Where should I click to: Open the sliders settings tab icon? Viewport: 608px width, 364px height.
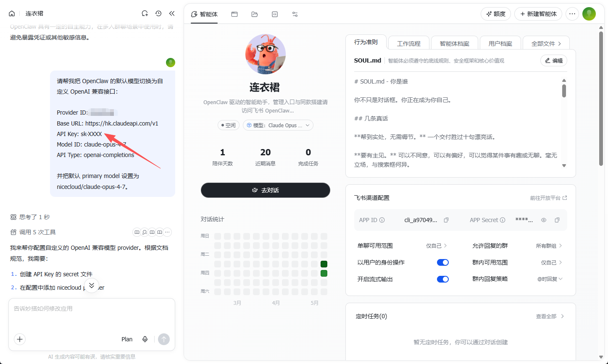click(x=295, y=14)
